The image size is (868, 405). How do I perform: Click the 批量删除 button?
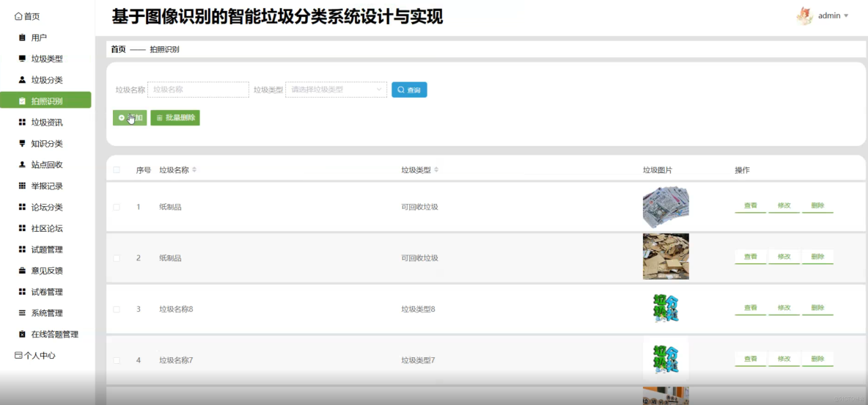click(175, 118)
